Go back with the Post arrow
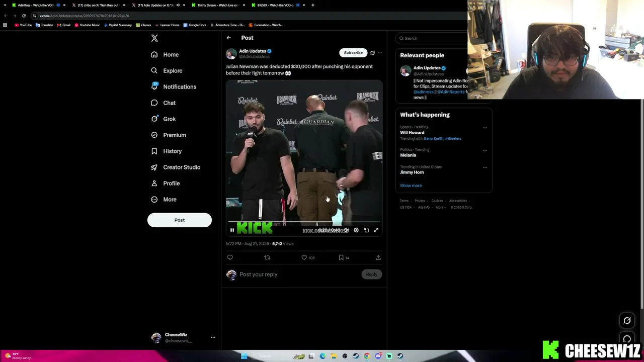Viewport: 644px width, 362px height. point(228,38)
